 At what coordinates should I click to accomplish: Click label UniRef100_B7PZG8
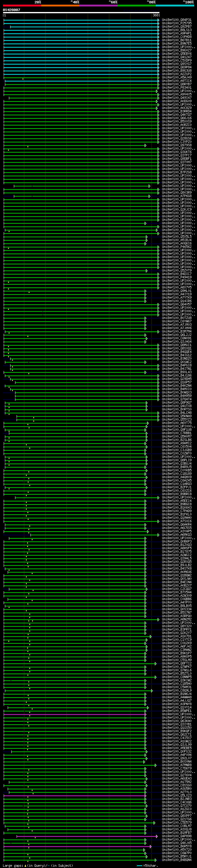(x=177, y=172)
